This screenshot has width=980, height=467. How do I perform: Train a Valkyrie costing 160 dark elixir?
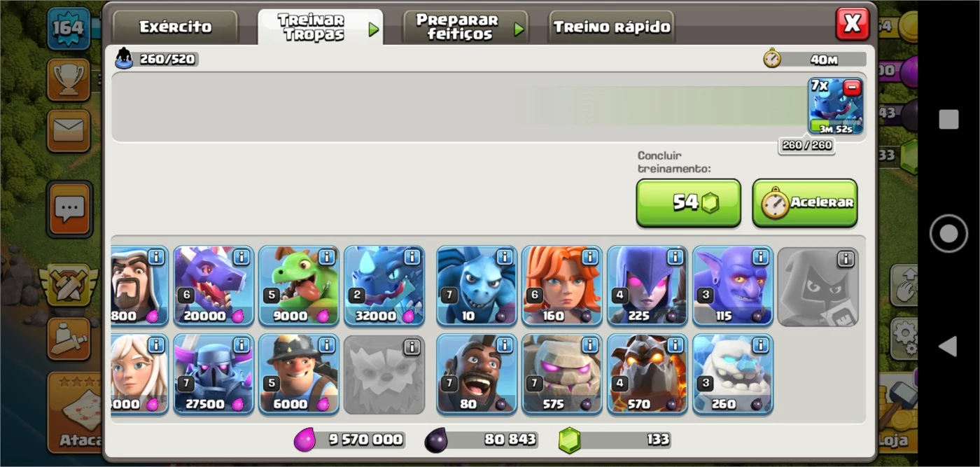562,286
